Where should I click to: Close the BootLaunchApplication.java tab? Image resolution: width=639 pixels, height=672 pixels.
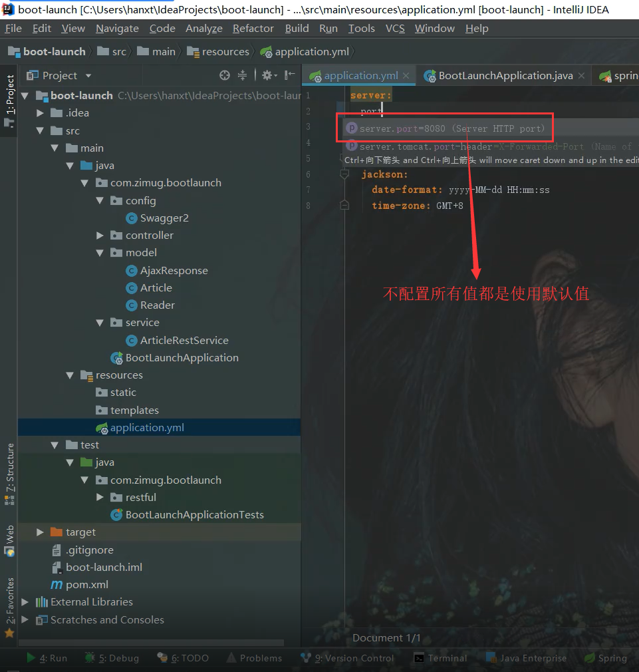coord(581,76)
